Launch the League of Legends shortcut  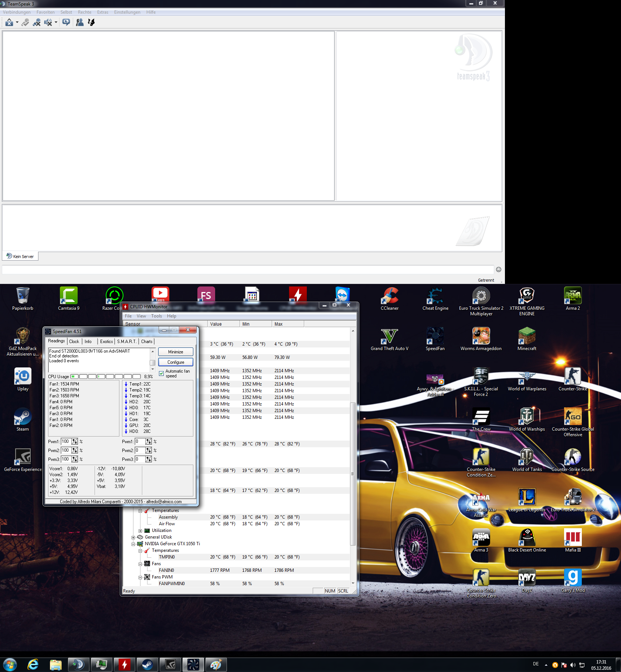pos(527,500)
